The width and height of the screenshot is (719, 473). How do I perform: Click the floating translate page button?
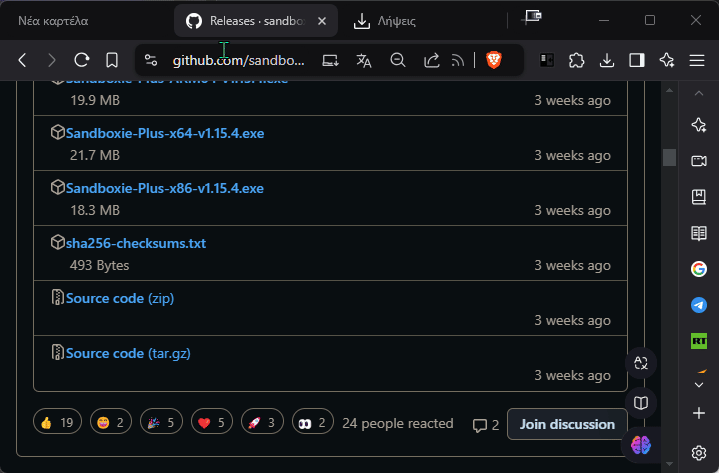pos(641,363)
